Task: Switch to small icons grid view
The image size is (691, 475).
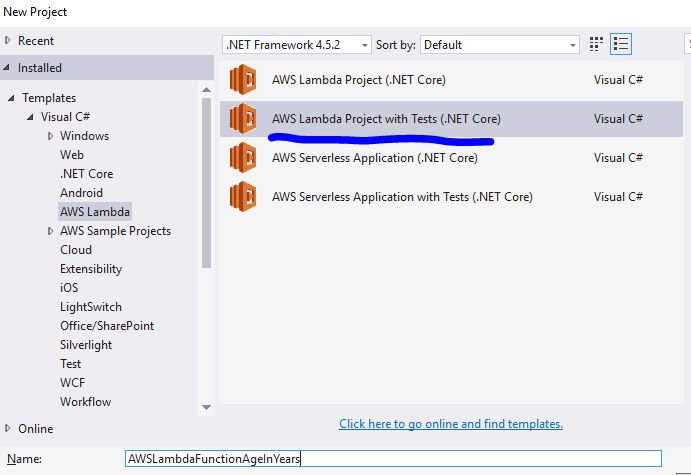Action: [x=596, y=44]
